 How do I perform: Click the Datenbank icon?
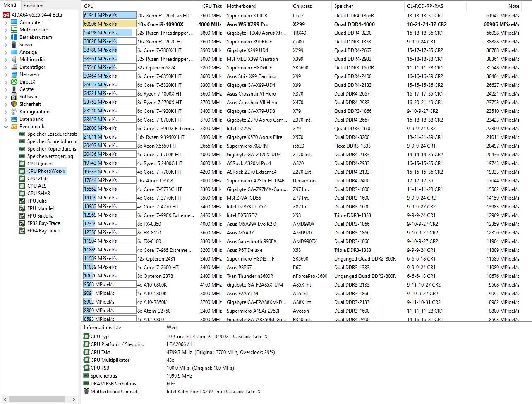[x=14, y=119]
